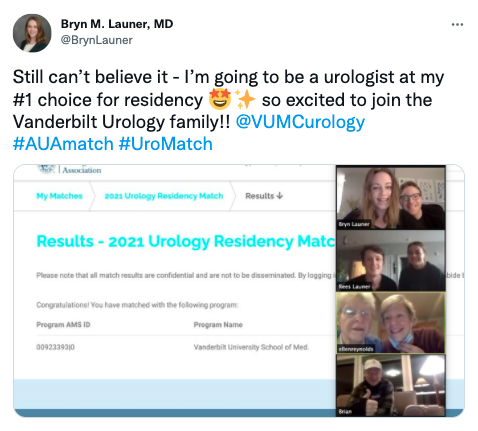Select the Bryn Launer video tile
The image size is (478, 431).
[391, 198]
